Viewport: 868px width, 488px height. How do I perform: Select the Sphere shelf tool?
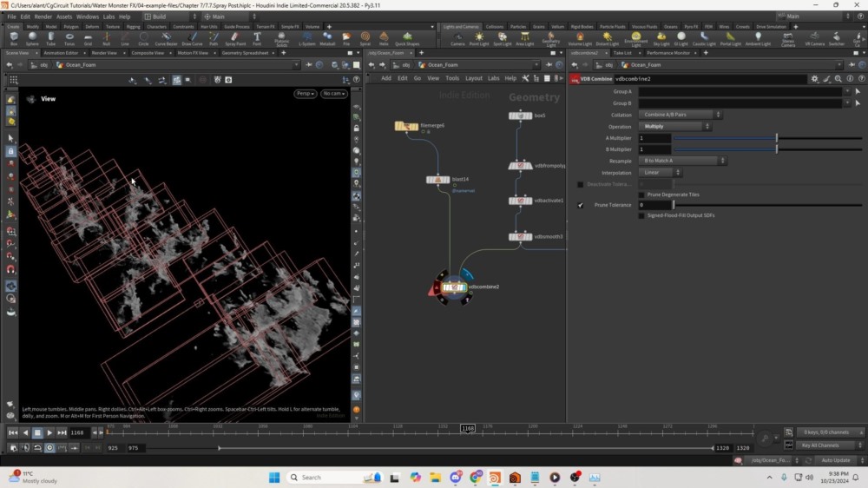click(32, 38)
